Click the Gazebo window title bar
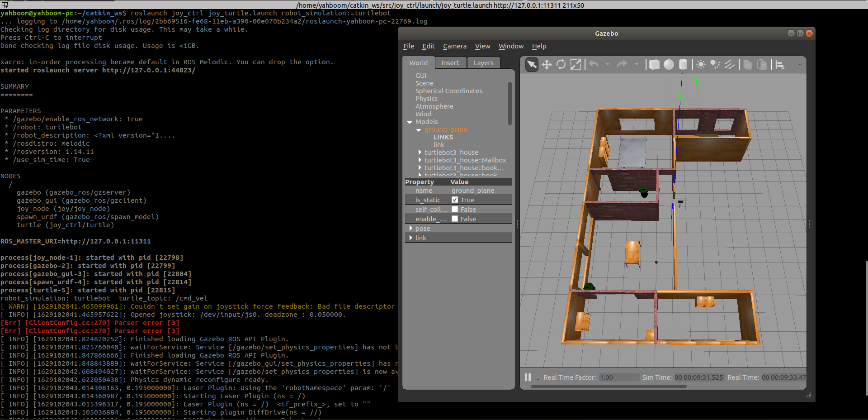 click(x=606, y=33)
